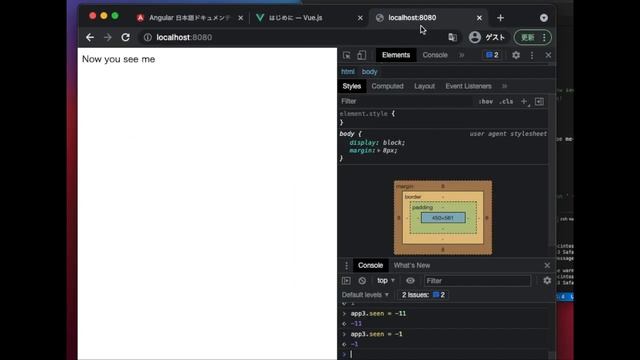Expand app3.seen = -11 console entry
This screenshot has height=360, width=640.
[344, 313]
